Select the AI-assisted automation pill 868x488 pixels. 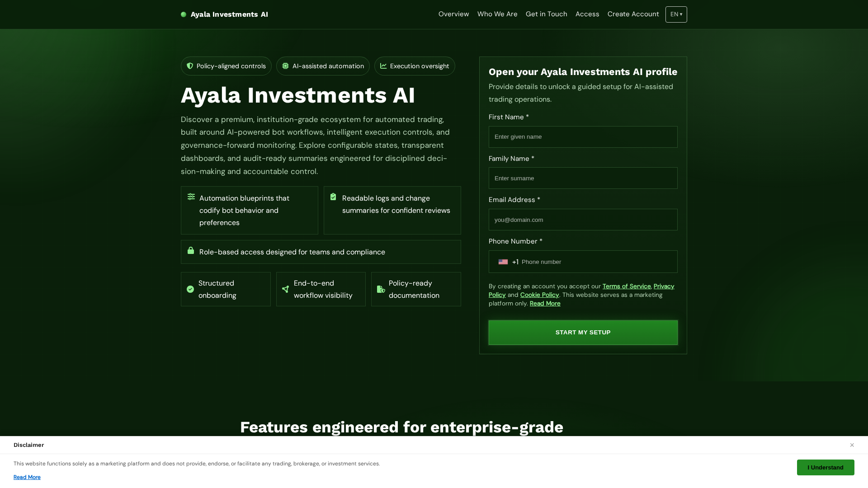coord(323,66)
